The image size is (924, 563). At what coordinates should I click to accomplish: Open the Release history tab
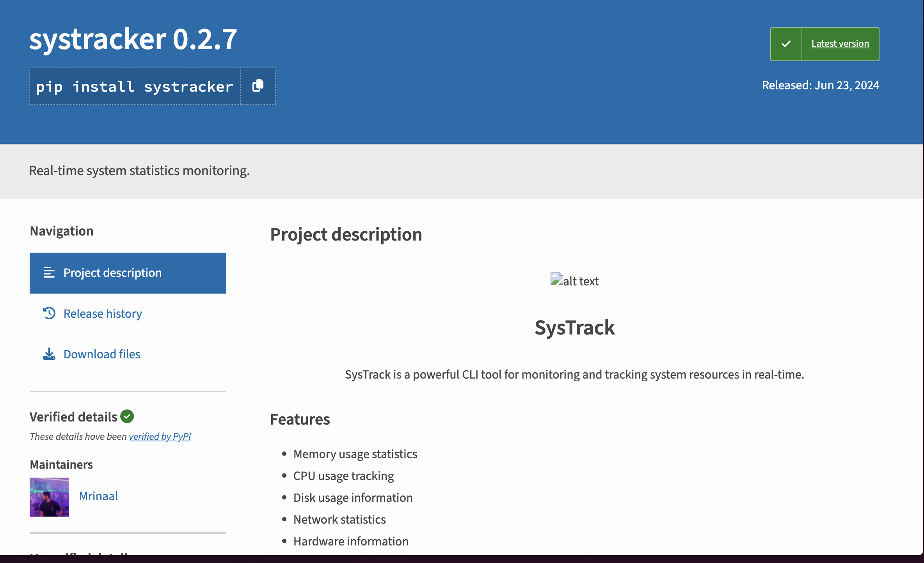click(103, 313)
